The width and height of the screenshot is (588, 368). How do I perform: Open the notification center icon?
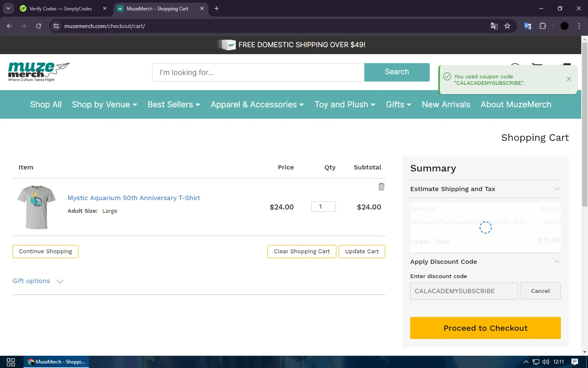point(575,362)
